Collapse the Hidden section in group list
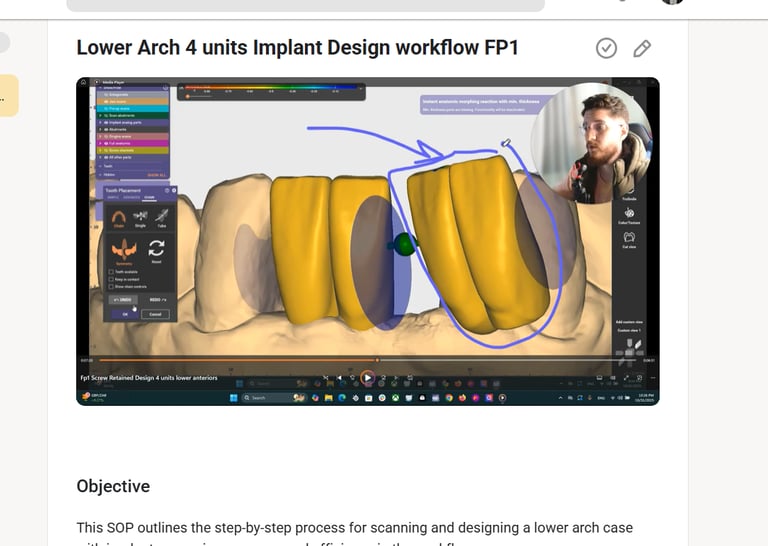 pos(100,174)
